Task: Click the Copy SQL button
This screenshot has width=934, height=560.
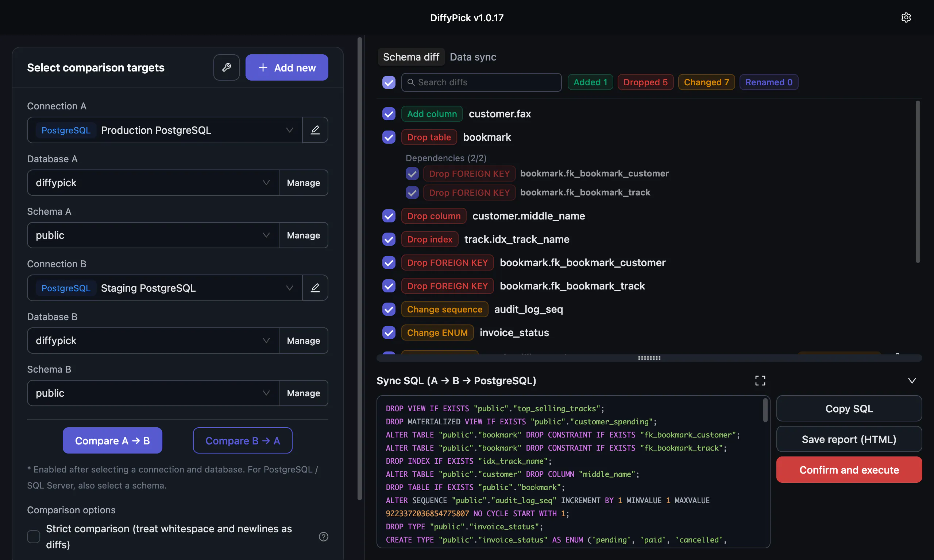Action: 849,409
